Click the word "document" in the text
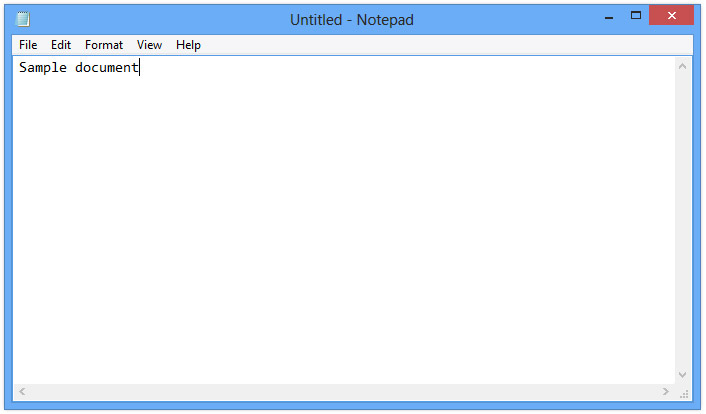This screenshot has width=706, height=414. pos(107,68)
